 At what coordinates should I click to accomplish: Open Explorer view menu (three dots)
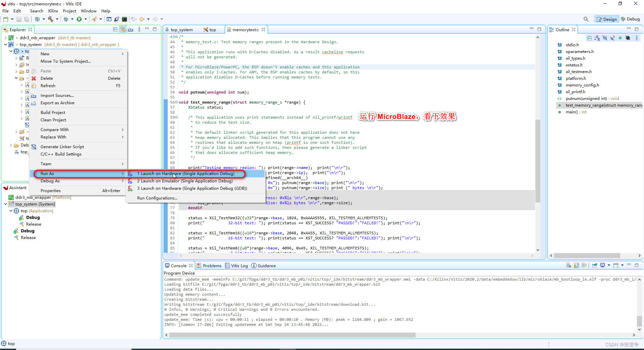[x=139, y=30]
